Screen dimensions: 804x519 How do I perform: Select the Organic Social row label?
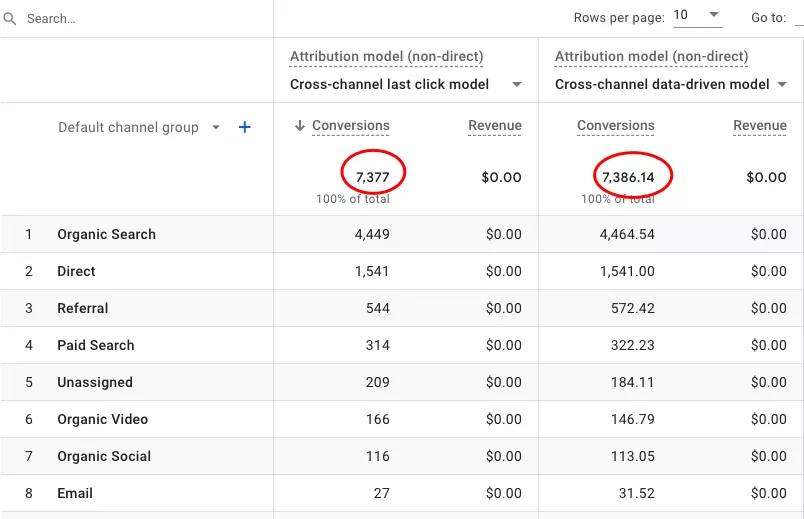point(104,456)
